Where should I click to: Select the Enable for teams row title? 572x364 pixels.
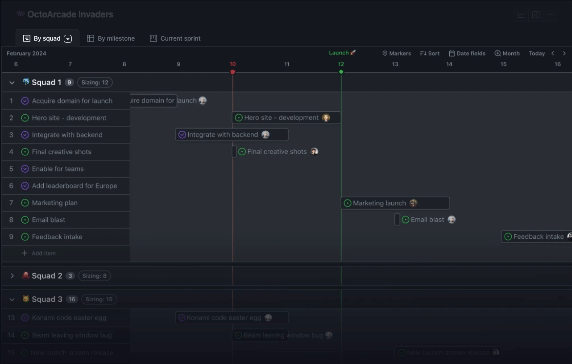[x=58, y=169]
